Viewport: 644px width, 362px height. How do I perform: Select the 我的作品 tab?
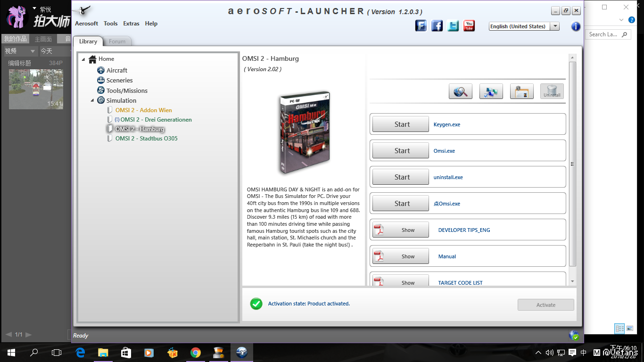click(16, 39)
